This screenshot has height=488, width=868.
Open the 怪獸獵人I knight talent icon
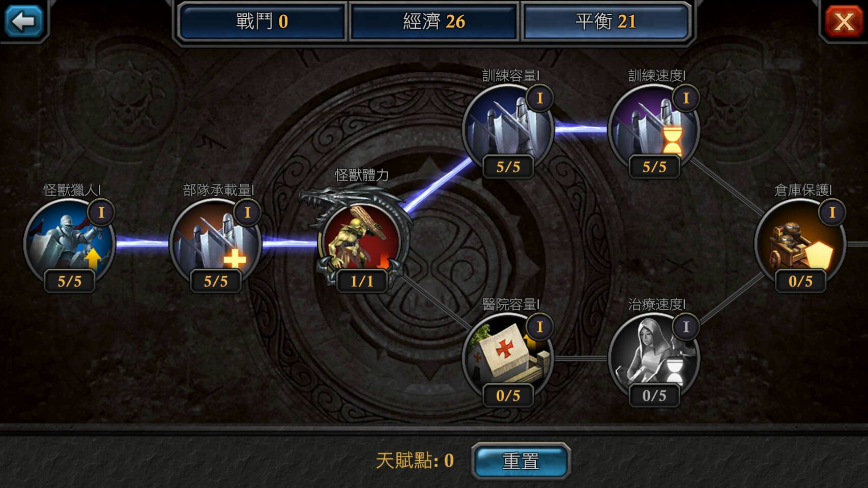tap(70, 242)
